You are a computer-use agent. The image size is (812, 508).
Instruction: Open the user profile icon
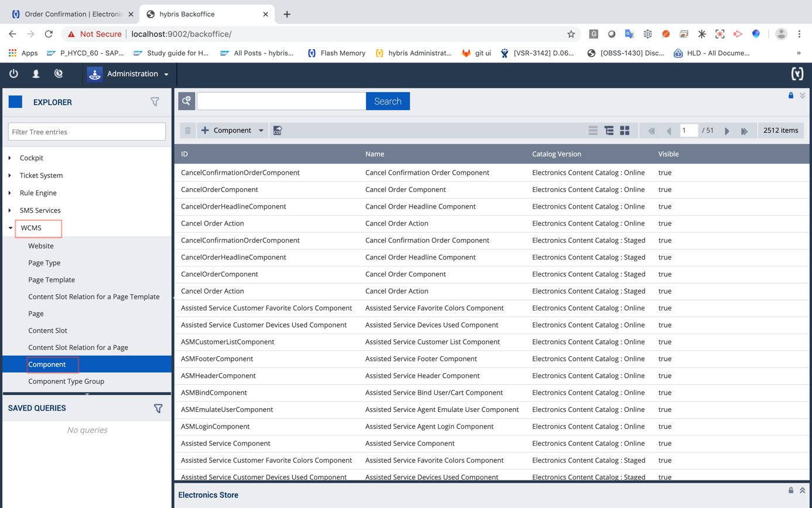click(36, 74)
